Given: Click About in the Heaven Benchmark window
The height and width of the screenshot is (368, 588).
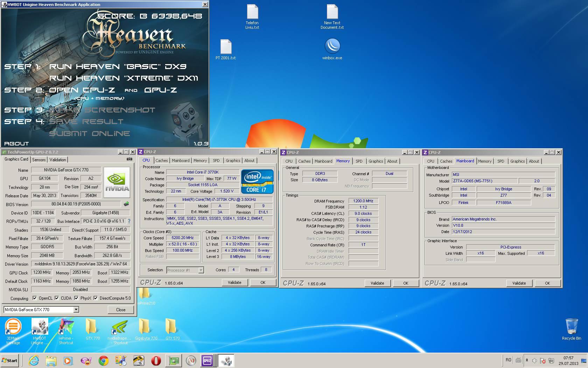Looking at the screenshot, I should [16, 144].
